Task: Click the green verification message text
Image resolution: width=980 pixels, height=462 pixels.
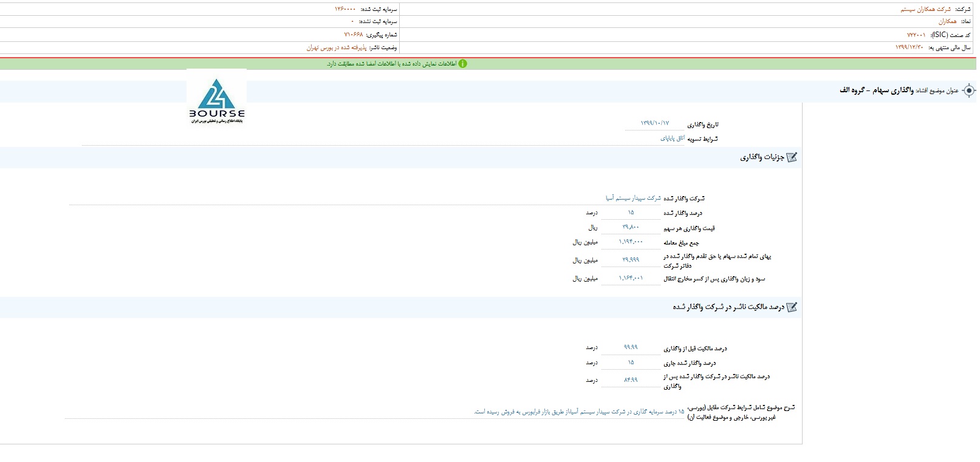Action: pyautogui.click(x=391, y=64)
